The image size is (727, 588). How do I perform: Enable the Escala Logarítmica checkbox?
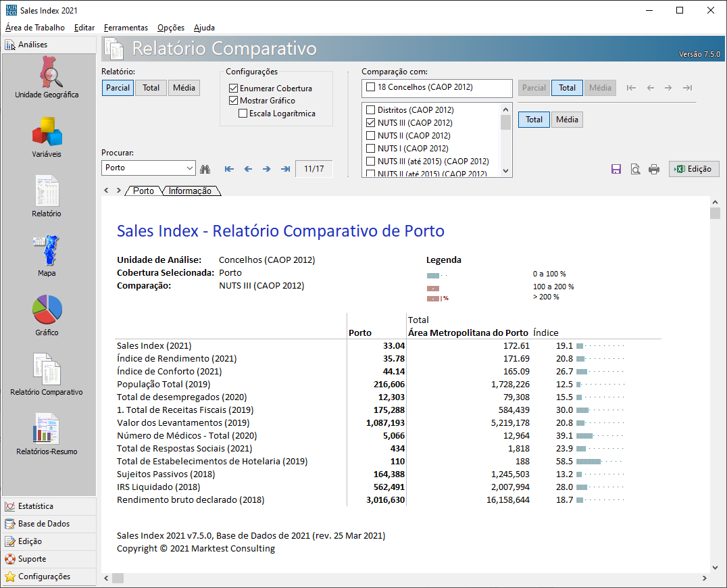(243, 114)
